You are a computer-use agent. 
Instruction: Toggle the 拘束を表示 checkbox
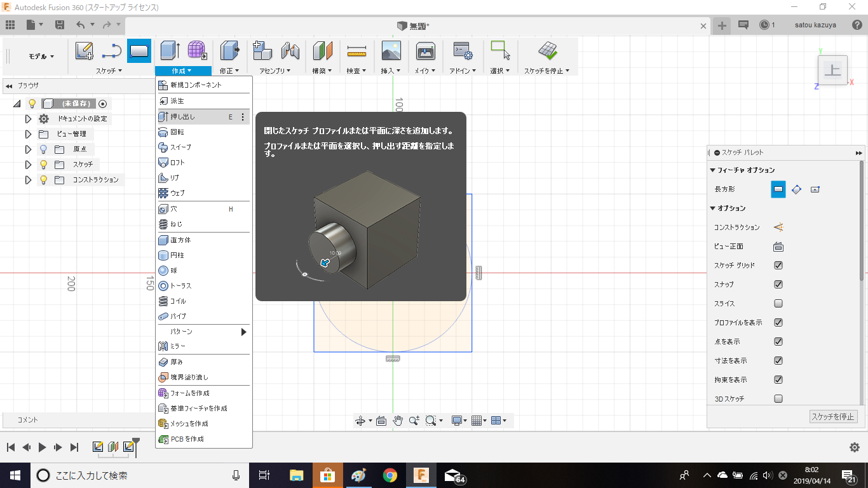778,379
